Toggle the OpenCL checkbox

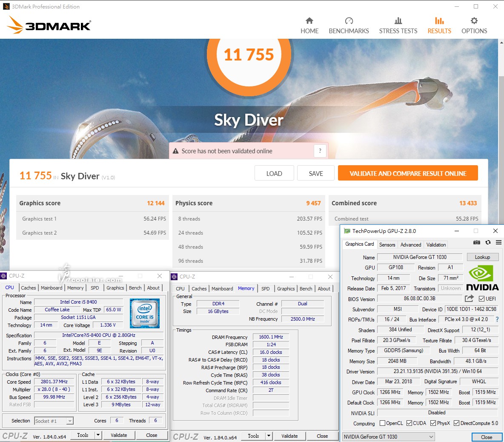coord(383,423)
